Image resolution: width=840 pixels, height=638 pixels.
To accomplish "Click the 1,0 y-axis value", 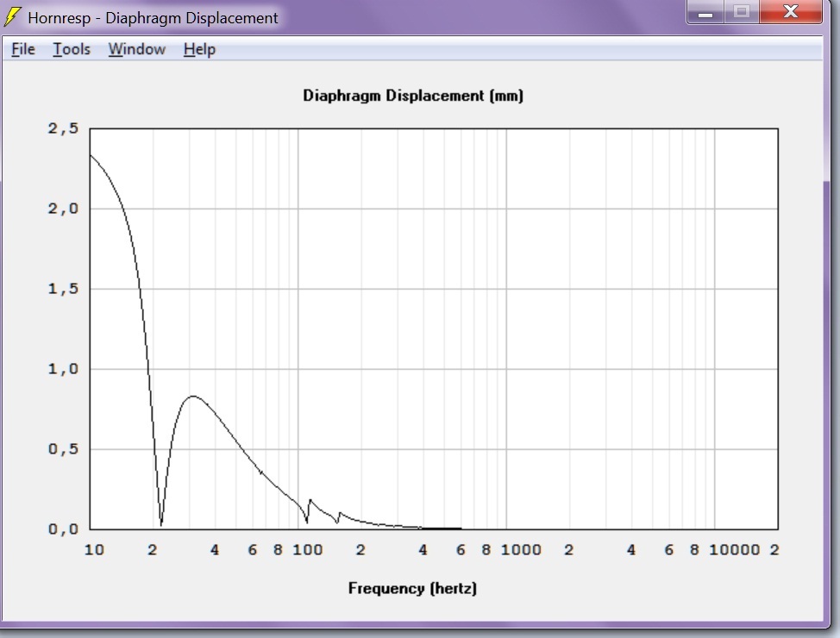I will 63,369.
